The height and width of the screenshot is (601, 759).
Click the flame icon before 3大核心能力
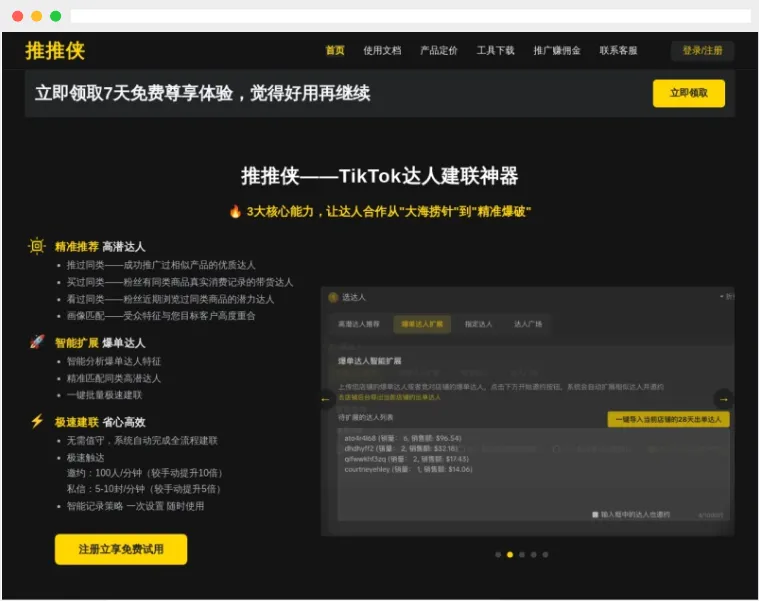235,211
